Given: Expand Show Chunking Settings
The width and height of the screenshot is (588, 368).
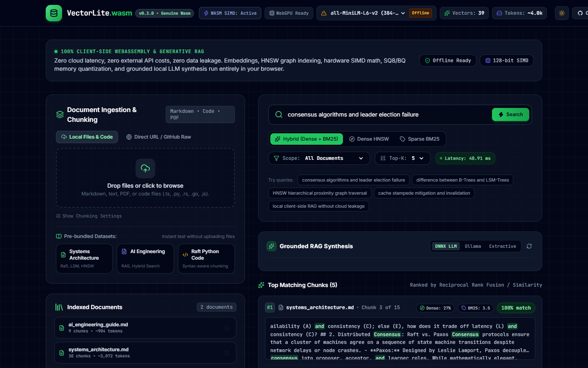Looking at the screenshot, I should point(89,216).
